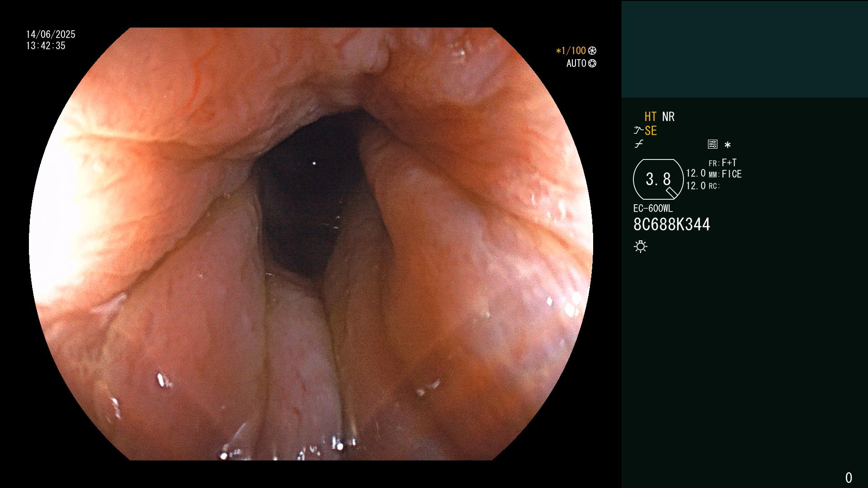Select the NR noise reduction indicator
Screen dimensions: 868x488
click(x=668, y=117)
